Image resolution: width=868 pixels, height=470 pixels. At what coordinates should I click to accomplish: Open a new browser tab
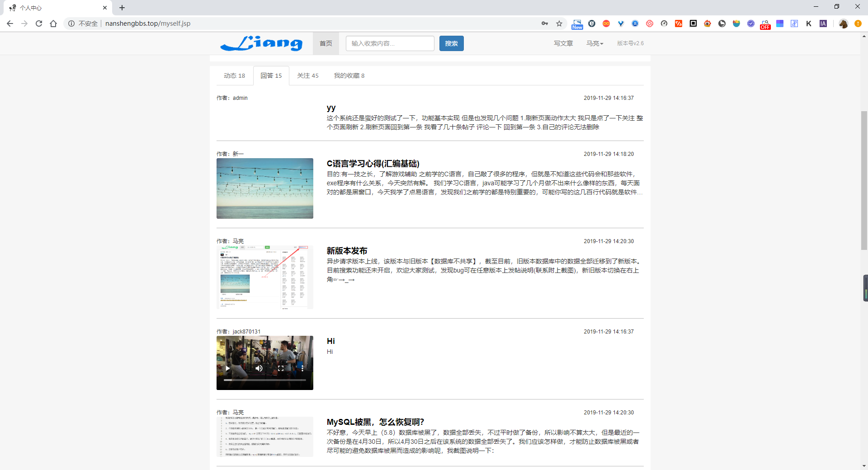[122, 8]
